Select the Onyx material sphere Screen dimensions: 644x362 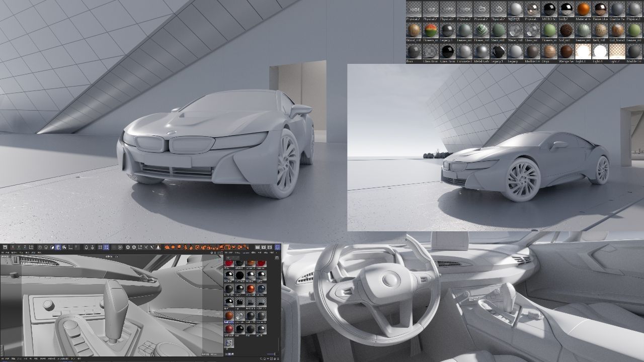(x=549, y=51)
